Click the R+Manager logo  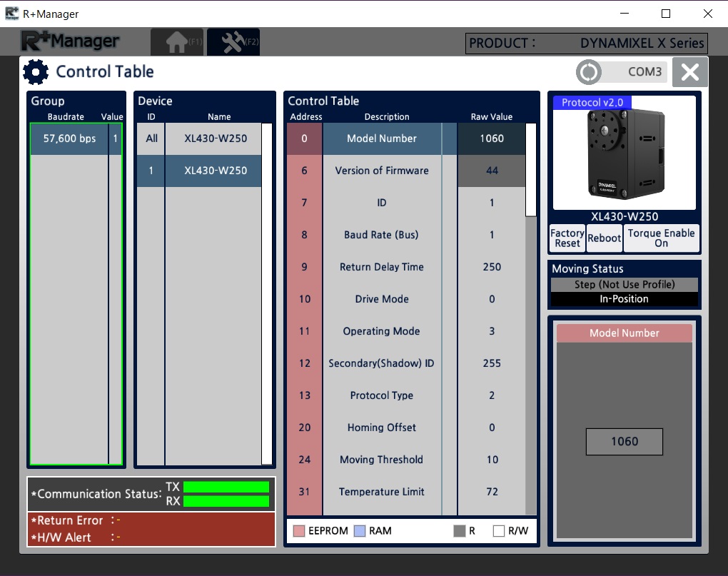(x=70, y=41)
